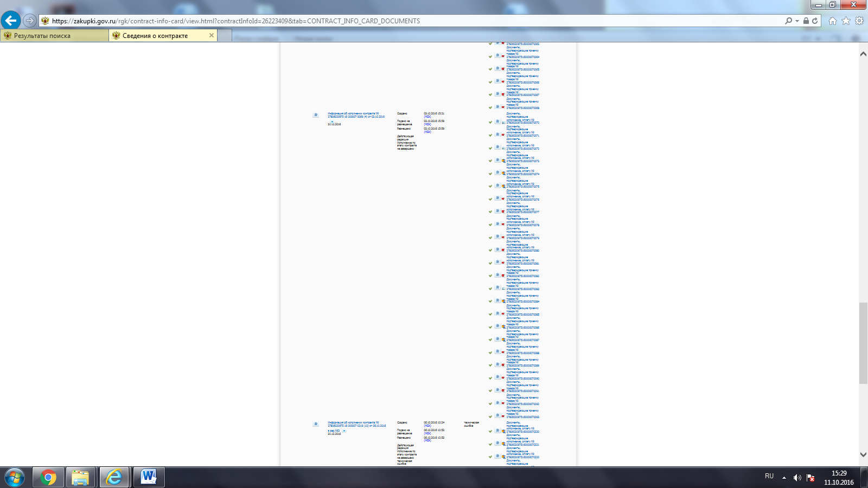This screenshot has width=868, height=488.
Task: Open payment document link ending 70076
Action: [523, 195]
